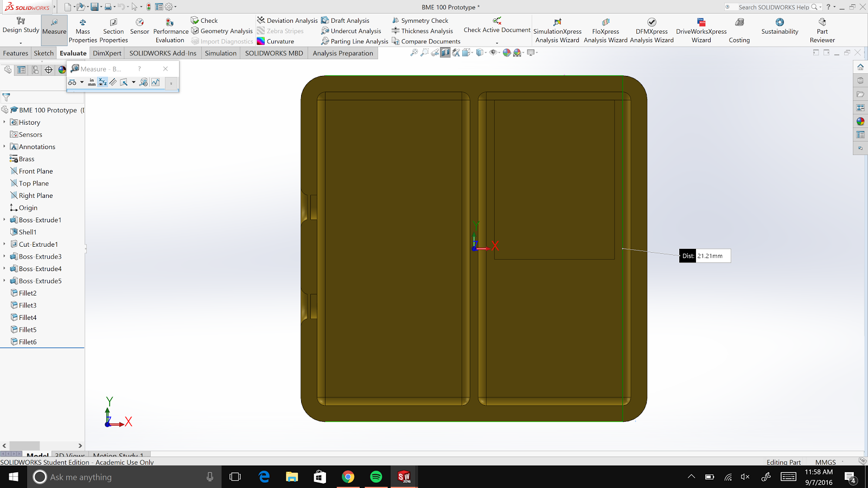868x488 pixels.
Task: Expand the Measure dialog with chevron
Action: [171, 83]
